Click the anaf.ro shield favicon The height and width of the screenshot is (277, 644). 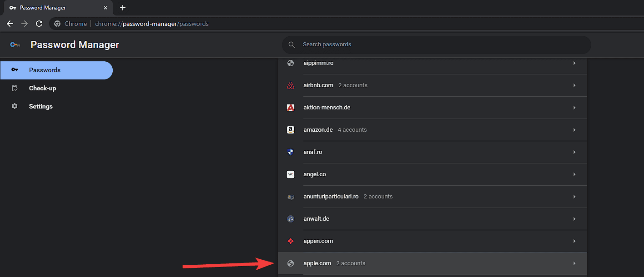click(291, 152)
